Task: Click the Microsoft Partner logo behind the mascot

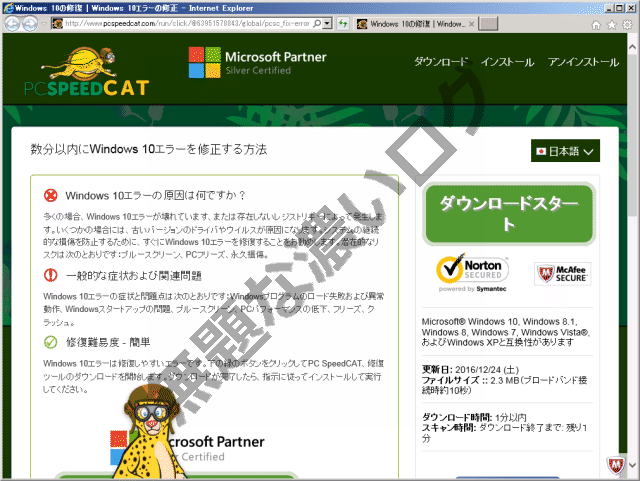Action: tap(188, 448)
